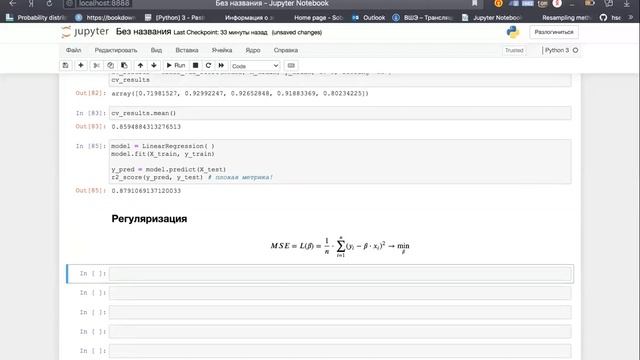Reload the page with the browser refresh icon
This screenshot has height=360, width=640.
pyautogui.click(x=49, y=3)
